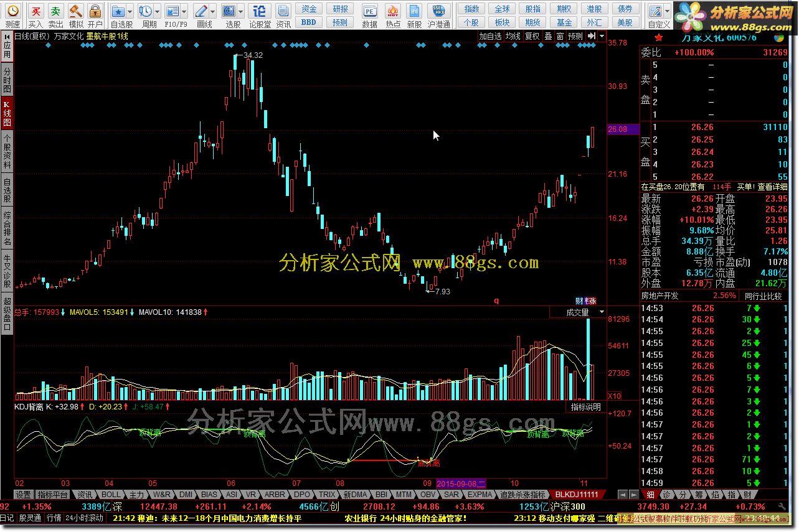The image size is (799, 532).
Task: Open the 测速 speed test tool
Action: pyautogui.click(x=12, y=11)
